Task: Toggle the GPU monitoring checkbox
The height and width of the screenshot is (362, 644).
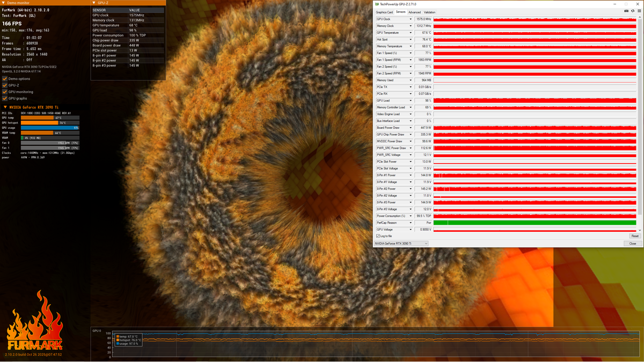Action: 5,92
